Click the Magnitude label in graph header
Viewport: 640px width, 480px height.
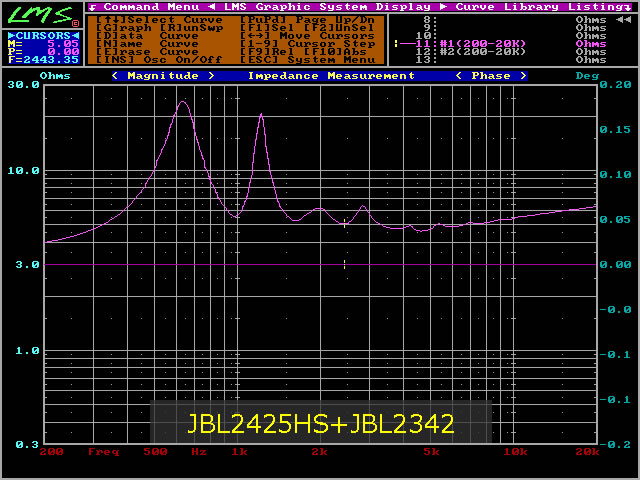(x=163, y=76)
